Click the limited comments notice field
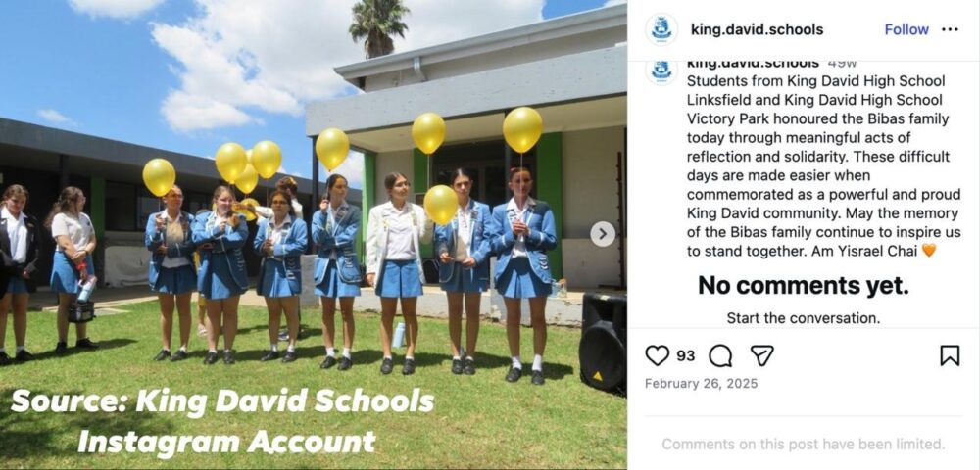This screenshot has height=470, width=980. tap(804, 444)
